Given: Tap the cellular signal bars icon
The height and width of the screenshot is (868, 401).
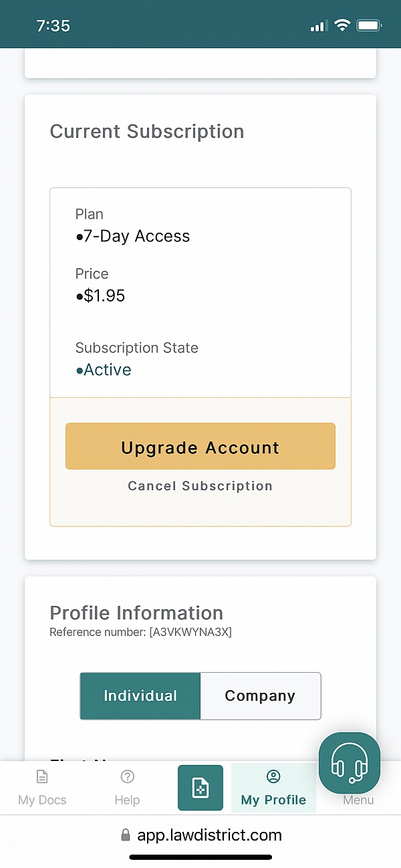Looking at the screenshot, I should click(318, 27).
